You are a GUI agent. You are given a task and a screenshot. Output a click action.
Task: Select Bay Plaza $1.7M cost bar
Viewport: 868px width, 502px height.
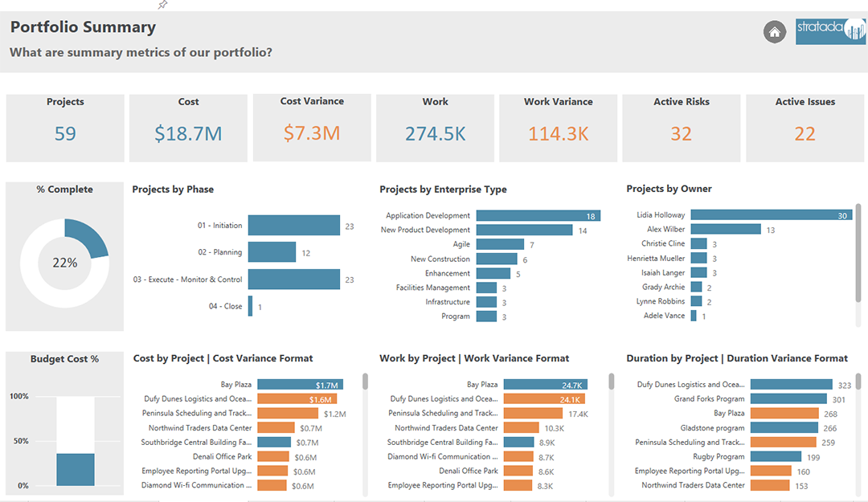point(300,384)
